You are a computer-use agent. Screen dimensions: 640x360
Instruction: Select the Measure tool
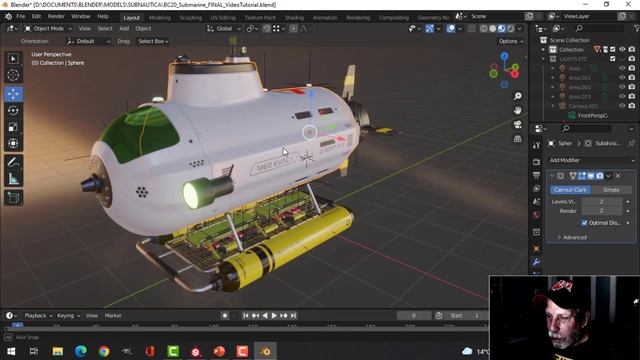point(13,179)
